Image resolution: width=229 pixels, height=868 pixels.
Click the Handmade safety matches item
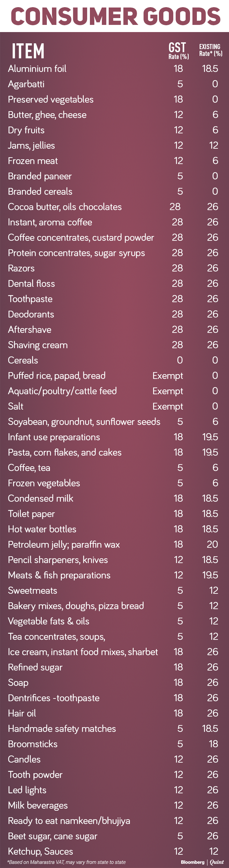(62, 729)
